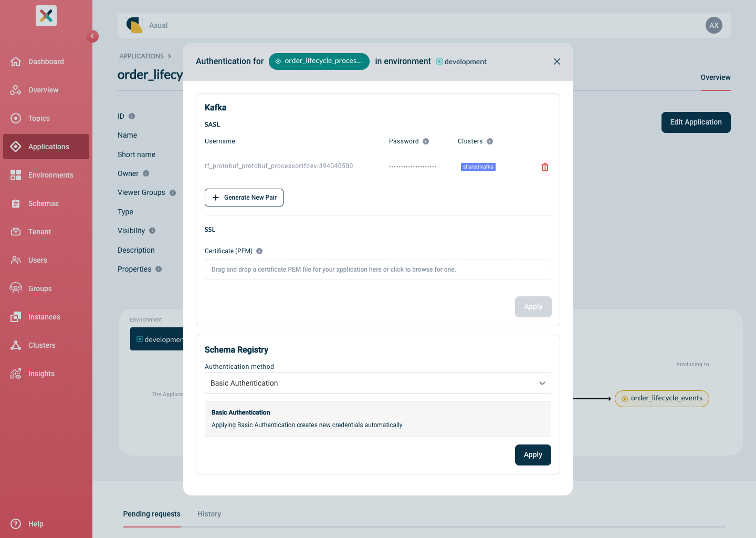Switch to the Overview tab on the right
The image size is (756, 538).
pyautogui.click(x=716, y=77)
